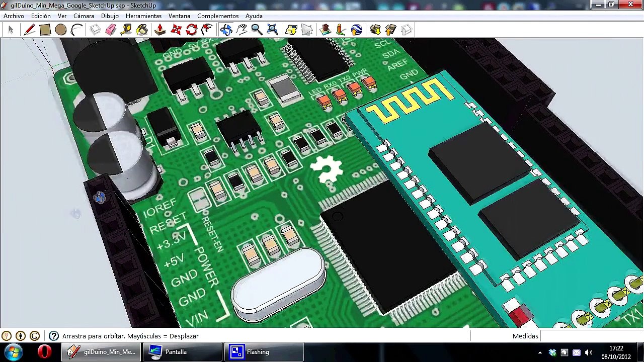Viewport: 644px width, 362px height.
Task: Activate the Zoom magnifier tool
Action: (x=257, y=30)
